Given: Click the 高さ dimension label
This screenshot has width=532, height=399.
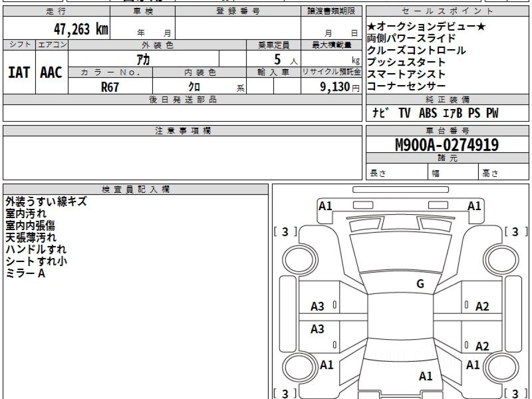Looking at the screenshot, I should coord(490,174).
